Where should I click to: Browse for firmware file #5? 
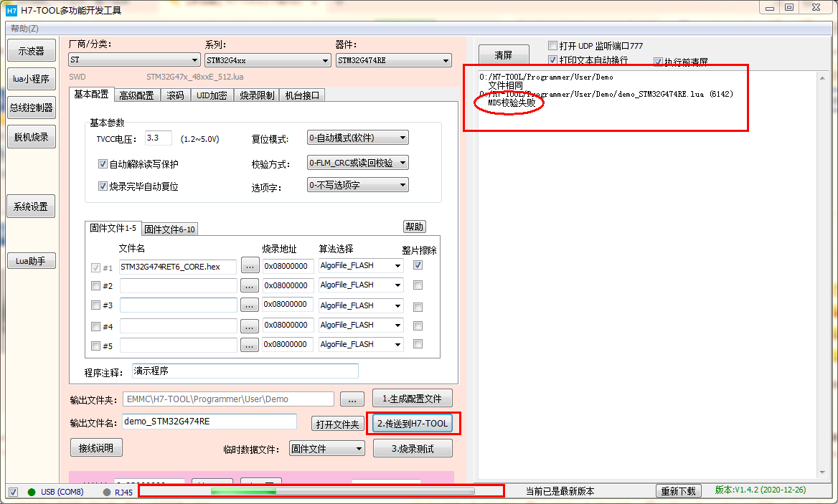tap(250, 346)
